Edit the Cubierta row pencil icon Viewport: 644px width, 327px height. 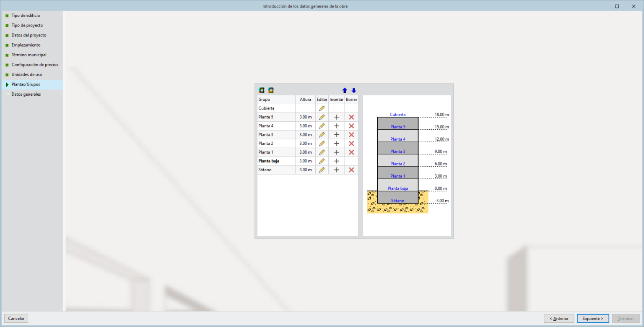click(x=322, y=108)
